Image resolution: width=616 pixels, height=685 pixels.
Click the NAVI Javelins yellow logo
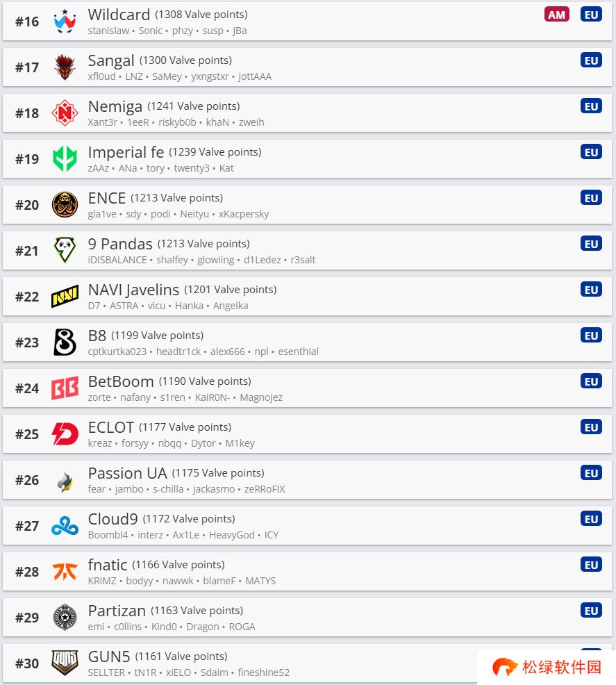65,296
